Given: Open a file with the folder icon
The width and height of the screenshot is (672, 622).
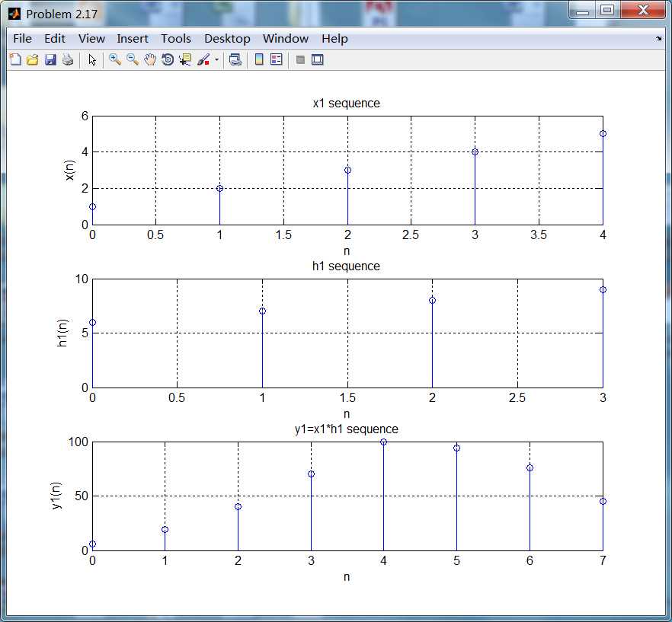Looking at the screenshot, I should (33, 59).
